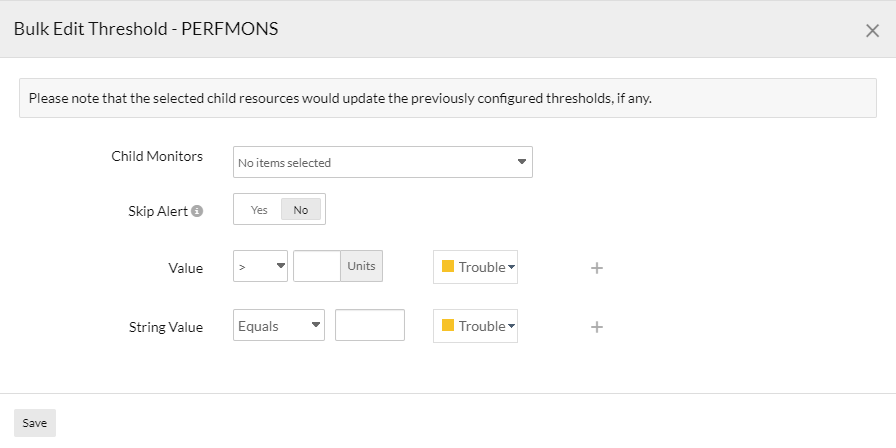The height and width of the screenshot is (448, 896).
Task: Save the threshold settings
Action: click(x=35, y=423)
